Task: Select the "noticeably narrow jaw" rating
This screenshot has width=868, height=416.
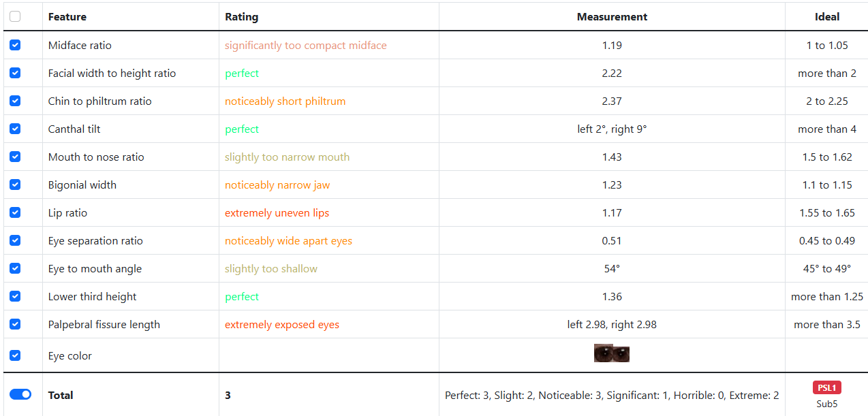Action: [x=277, y=185]
